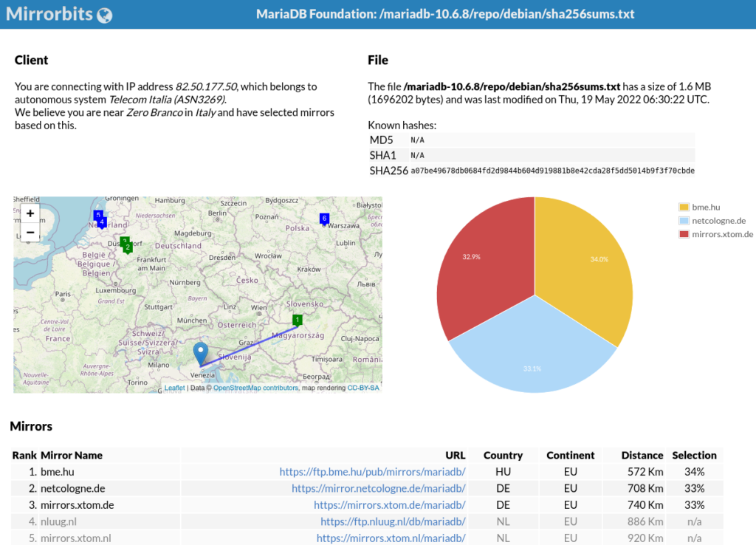Image resolution: width=756 pixels, height=545 pixels.
Task: Toggle netcologne.de legend blue swatch
Action: point(684,220)
